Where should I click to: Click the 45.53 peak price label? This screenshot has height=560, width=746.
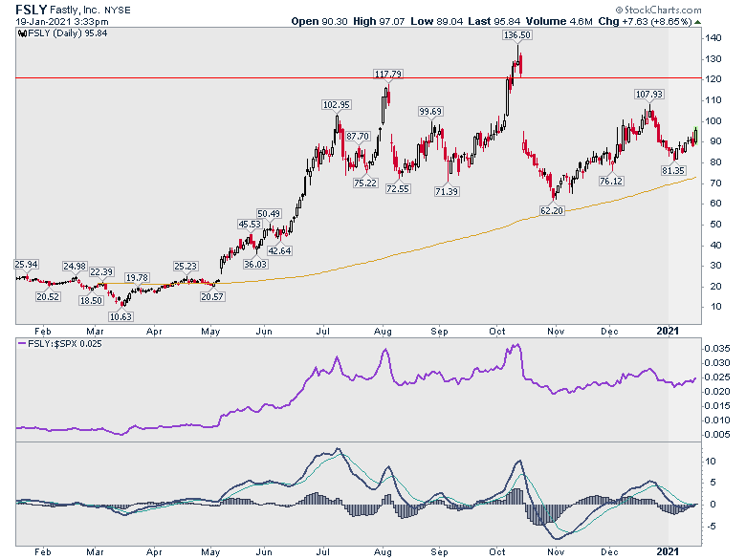pos(250,224)
